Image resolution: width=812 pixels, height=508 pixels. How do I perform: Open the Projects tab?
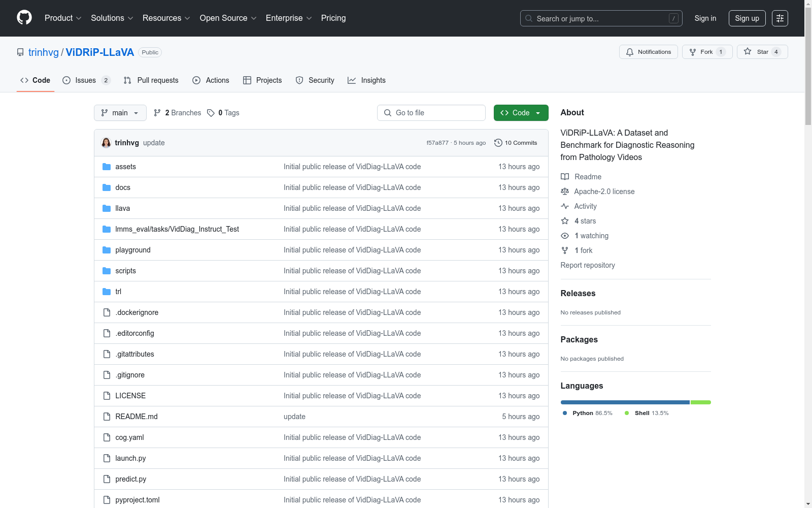[262, 80]
